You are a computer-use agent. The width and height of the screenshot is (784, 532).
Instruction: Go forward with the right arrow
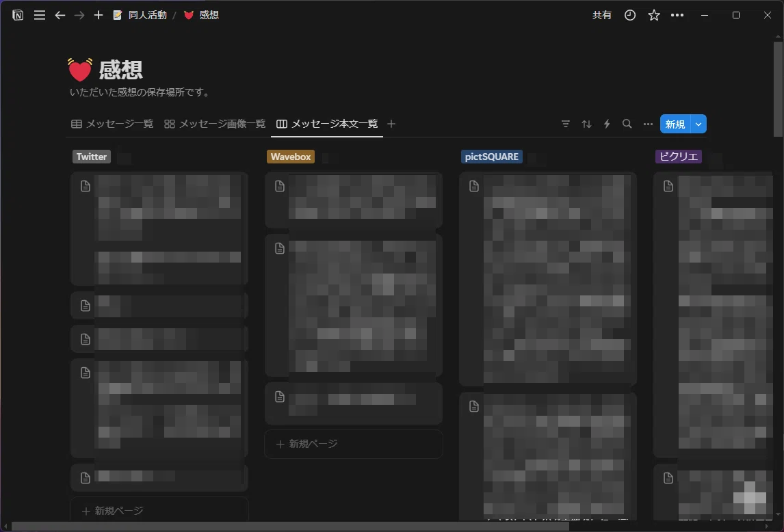79,15
